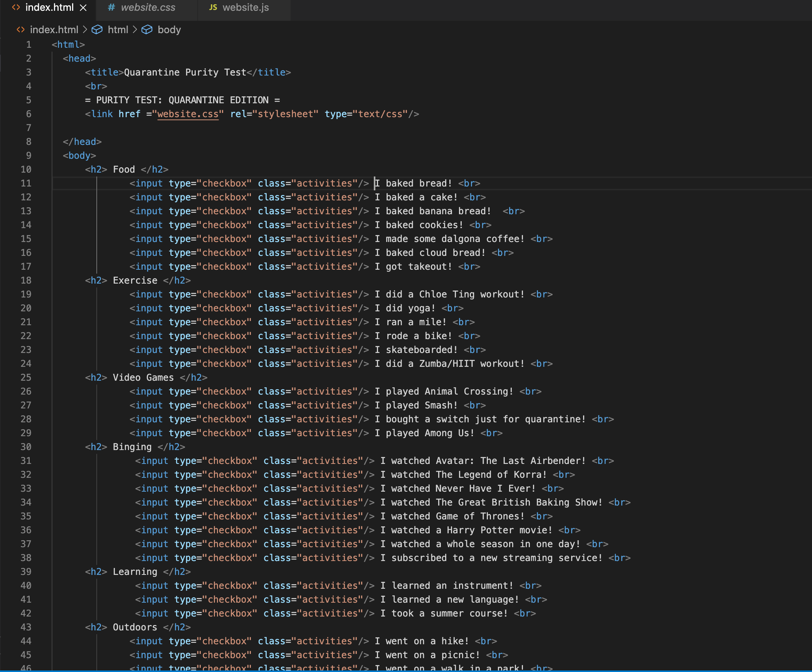
Task: Click the JS icon on website.js tab
Action: (x=213, y=7)
